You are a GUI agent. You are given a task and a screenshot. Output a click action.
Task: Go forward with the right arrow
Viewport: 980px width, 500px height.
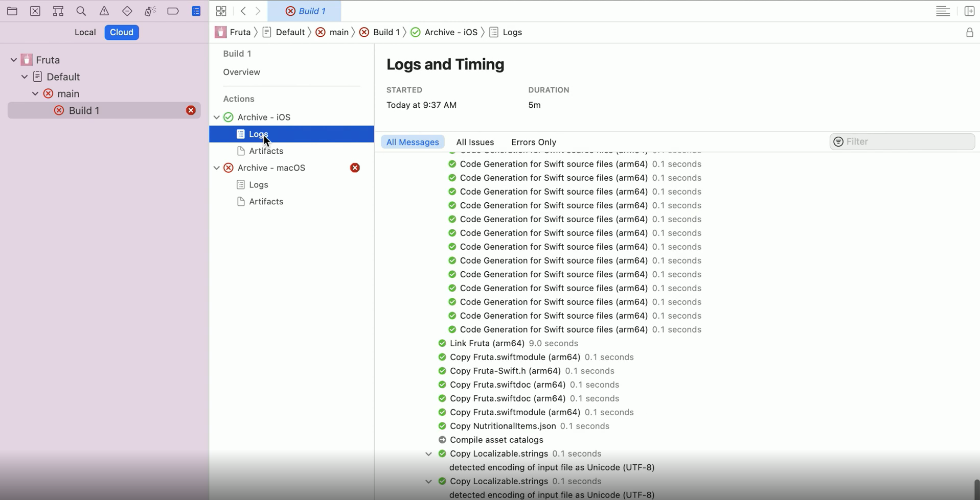click(x=258, y=11)
